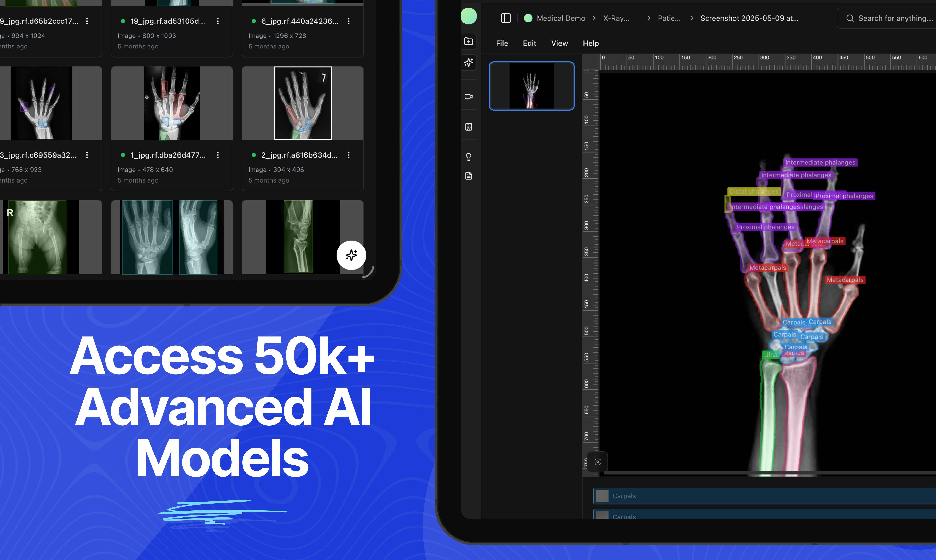This screenshot has height=560, width=936.
Task: Click the Medical Demo breadcrumb
Action: pos(561,18)
